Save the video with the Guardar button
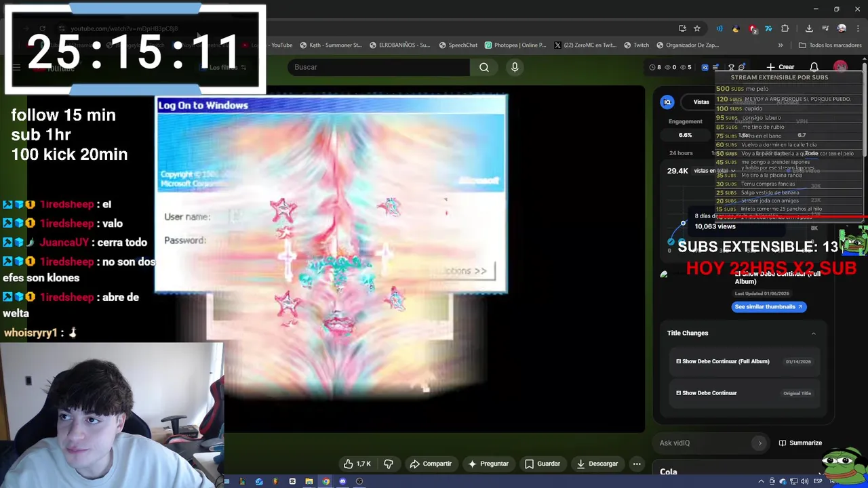This screenshot has height=488, width=868. tap(542, 464)
